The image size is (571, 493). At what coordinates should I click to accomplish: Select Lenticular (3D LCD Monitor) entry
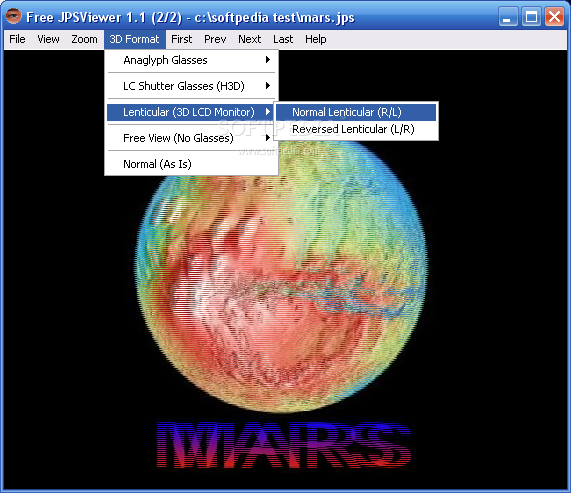click(191, 112)
